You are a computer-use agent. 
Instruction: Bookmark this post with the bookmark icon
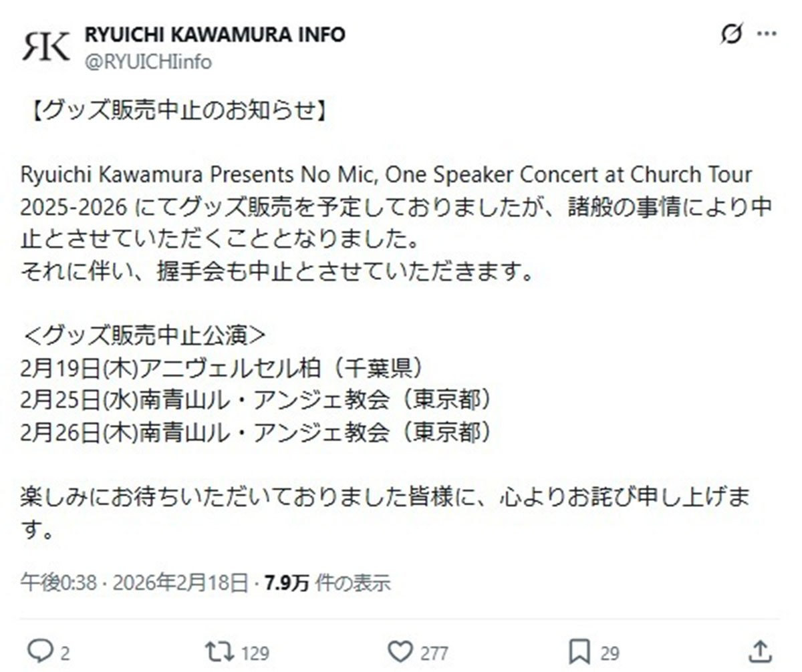[579, 650]
